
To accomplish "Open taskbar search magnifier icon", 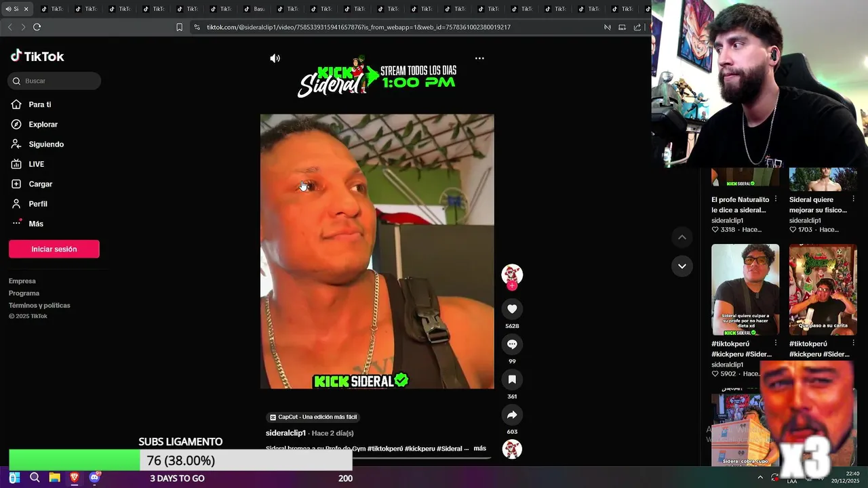I will (35, 478).
